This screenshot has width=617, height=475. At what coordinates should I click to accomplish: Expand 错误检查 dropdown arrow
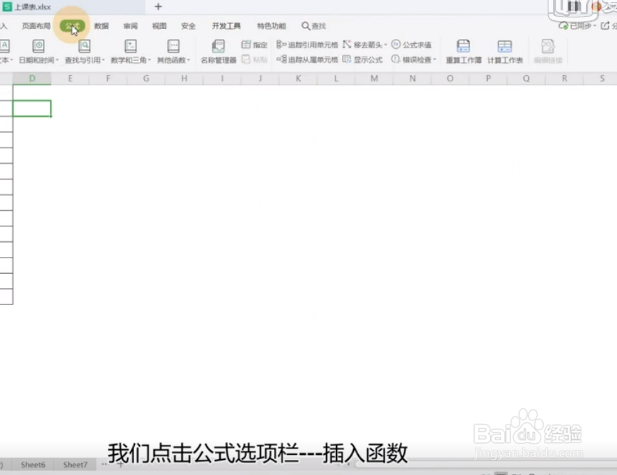(x=434, y=60)
